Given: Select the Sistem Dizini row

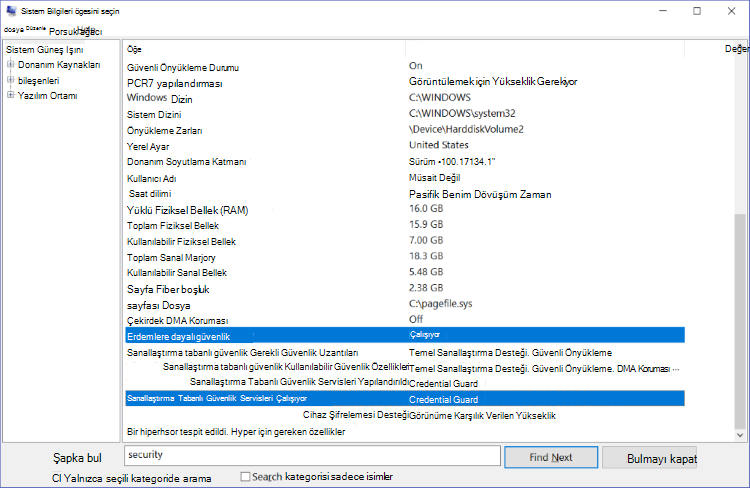Looking at the screenshot, I should (405, 114).
